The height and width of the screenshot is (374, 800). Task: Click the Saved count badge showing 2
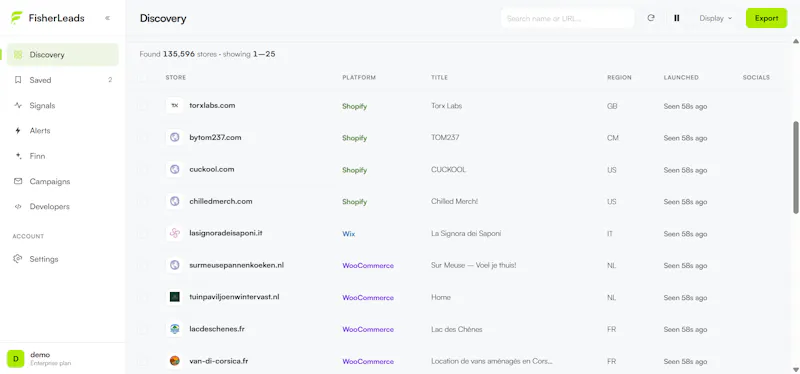tap(110, 80)
